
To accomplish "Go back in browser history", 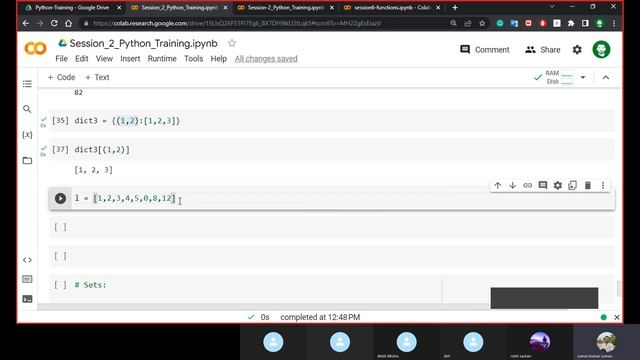I will pos(26,23).
